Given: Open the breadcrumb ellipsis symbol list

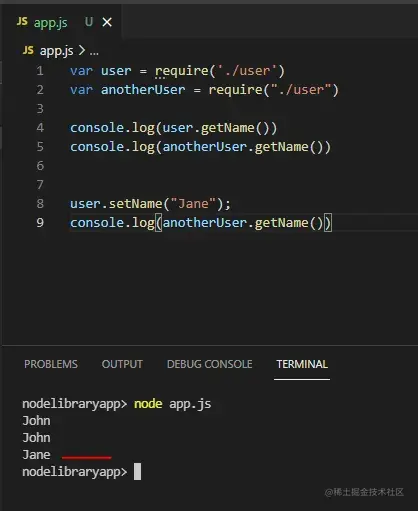Looking at the screenshot, I should (94, 52).
